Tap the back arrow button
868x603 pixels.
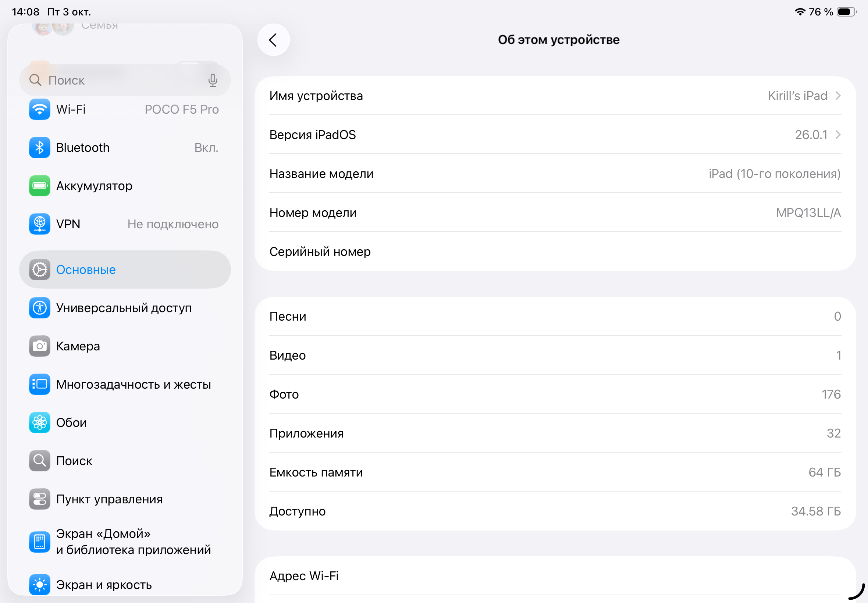click(x=273, y=40)
